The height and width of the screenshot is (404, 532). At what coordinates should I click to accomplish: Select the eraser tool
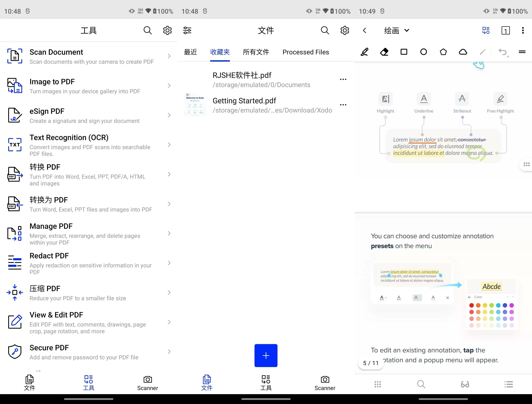coord(384,52)
